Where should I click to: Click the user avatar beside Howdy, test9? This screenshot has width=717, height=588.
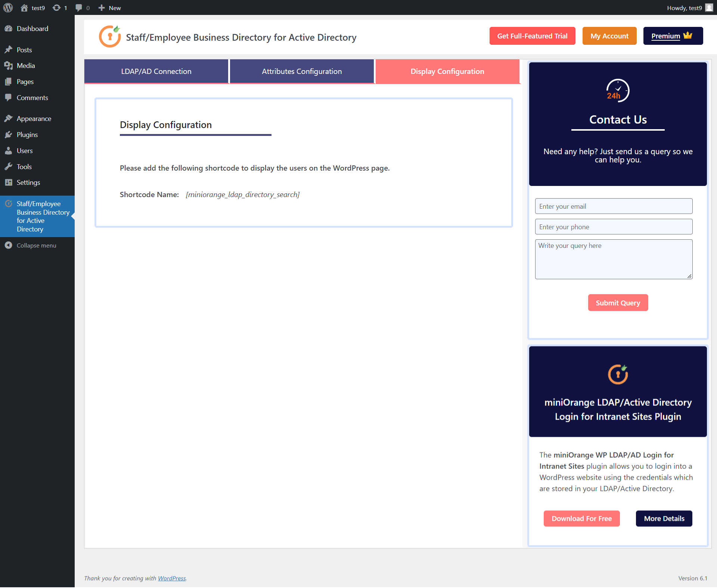point(709,8)
